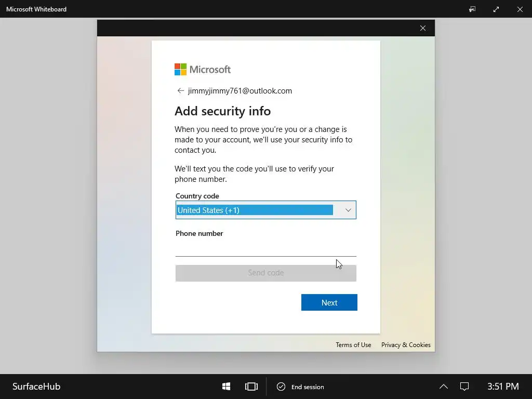The height and width of the screenshot is (399, 532).
Task: Open the notification Action Center icon
Action: (x=464, y=387)
